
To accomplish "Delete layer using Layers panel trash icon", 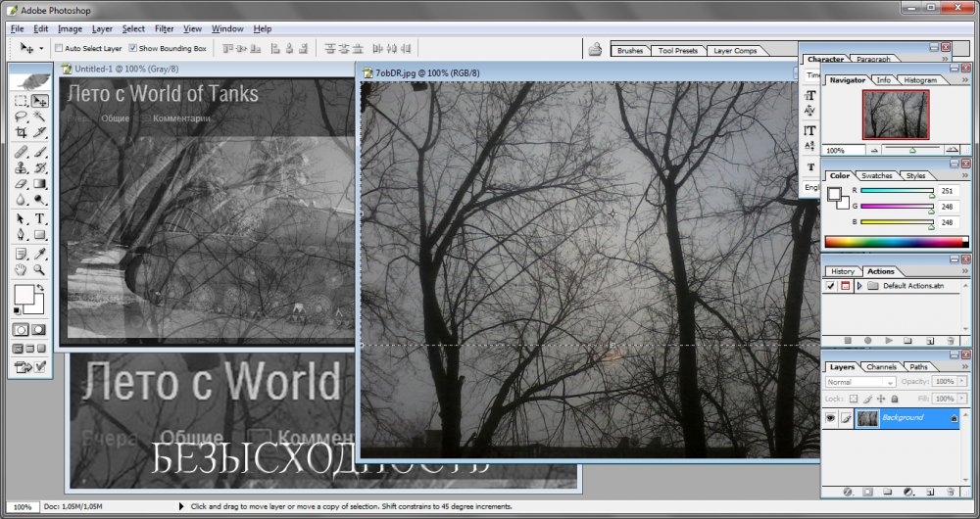I will (x=951, y=491).
